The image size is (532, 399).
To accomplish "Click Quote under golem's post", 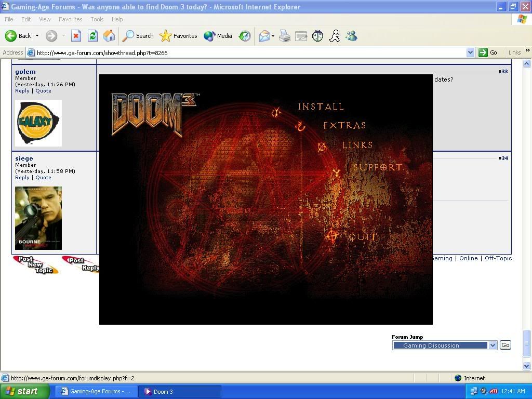I will tap(44, 90).
